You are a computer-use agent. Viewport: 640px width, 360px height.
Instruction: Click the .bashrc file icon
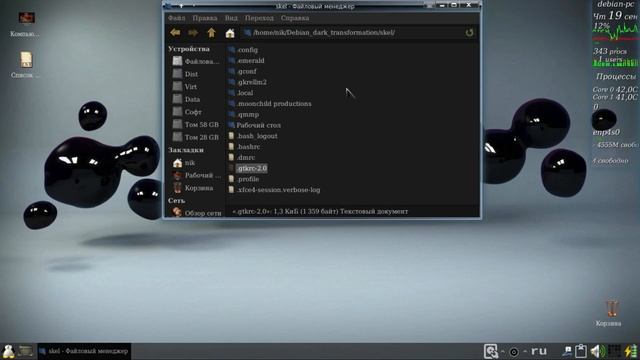(231, 147)
